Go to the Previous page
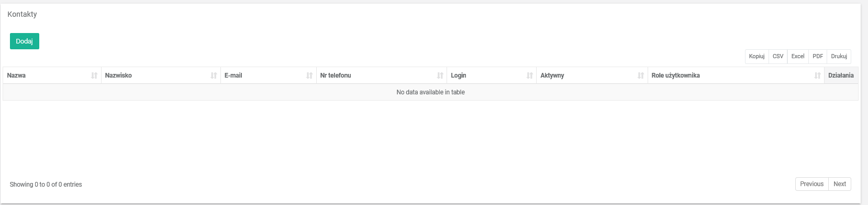The width and height of the screenshot is (868, 205). pyautogui.click(x=812, y=184)
